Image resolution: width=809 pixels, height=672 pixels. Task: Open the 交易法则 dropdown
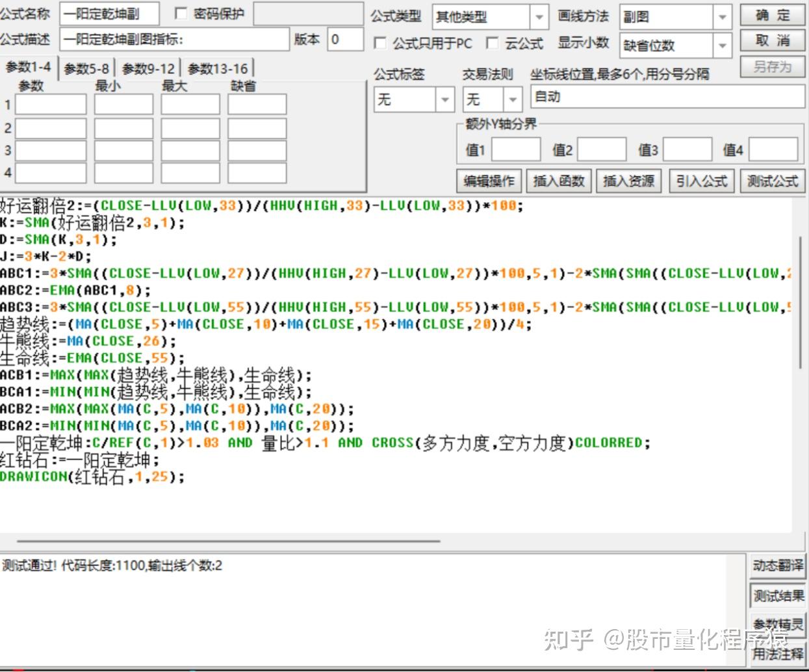(513, 99)
